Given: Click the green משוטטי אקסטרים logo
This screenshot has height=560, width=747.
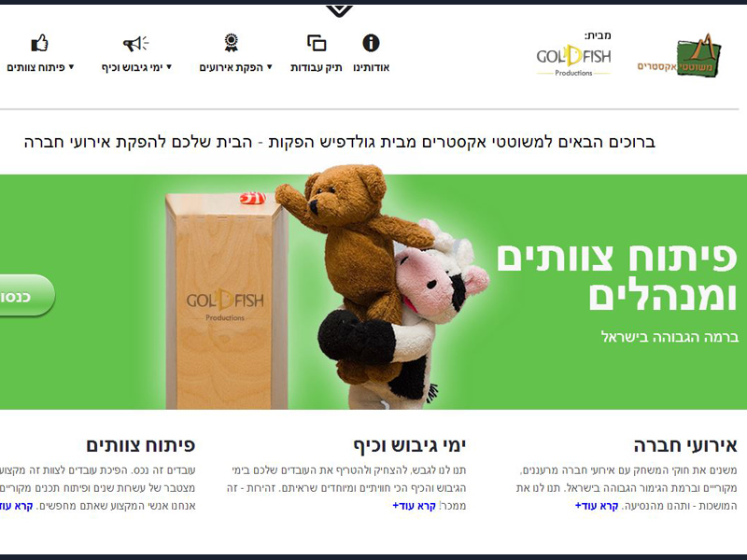Looking at the screenshot, I should [679, 56].
